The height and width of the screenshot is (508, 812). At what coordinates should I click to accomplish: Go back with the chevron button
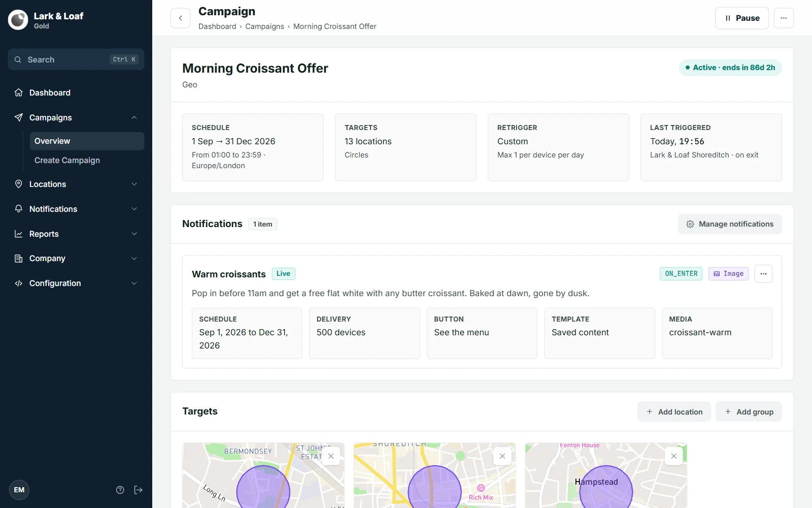tap(181, 18)
